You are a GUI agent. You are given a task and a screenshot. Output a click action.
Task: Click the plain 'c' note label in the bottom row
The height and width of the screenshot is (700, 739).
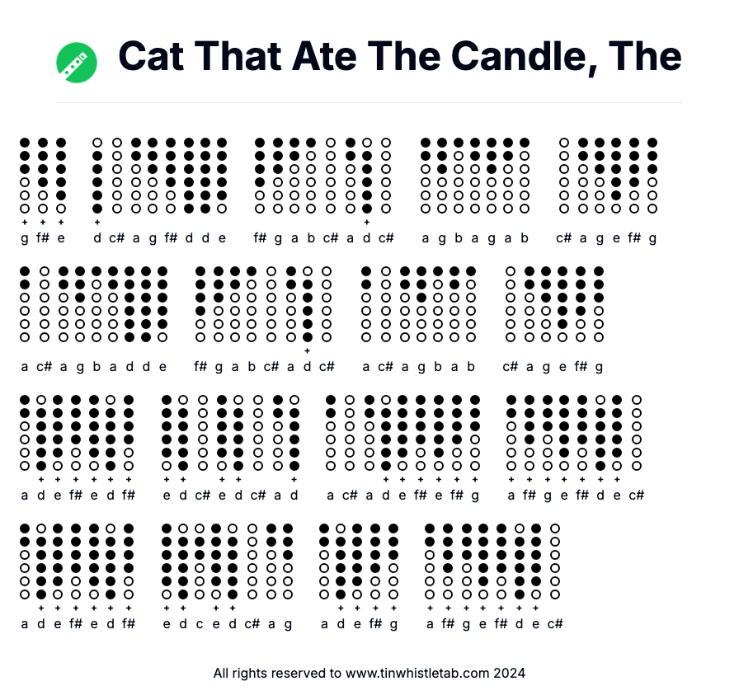pos(200,623)
